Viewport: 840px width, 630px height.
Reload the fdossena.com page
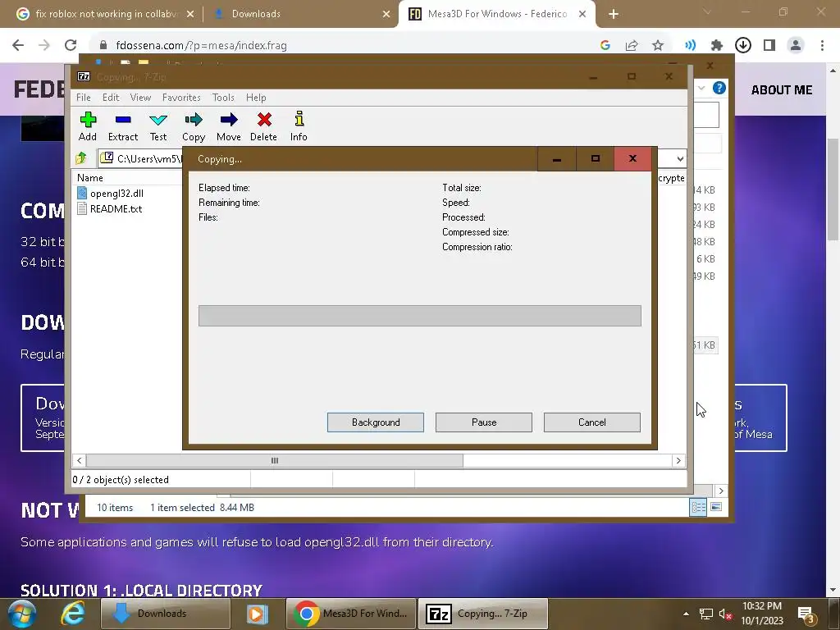[71, 45]
